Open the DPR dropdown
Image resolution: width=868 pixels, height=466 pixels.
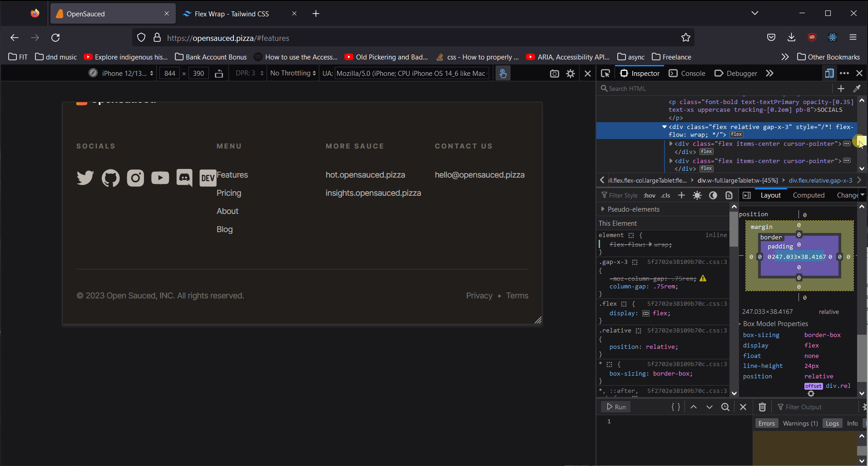248,73
